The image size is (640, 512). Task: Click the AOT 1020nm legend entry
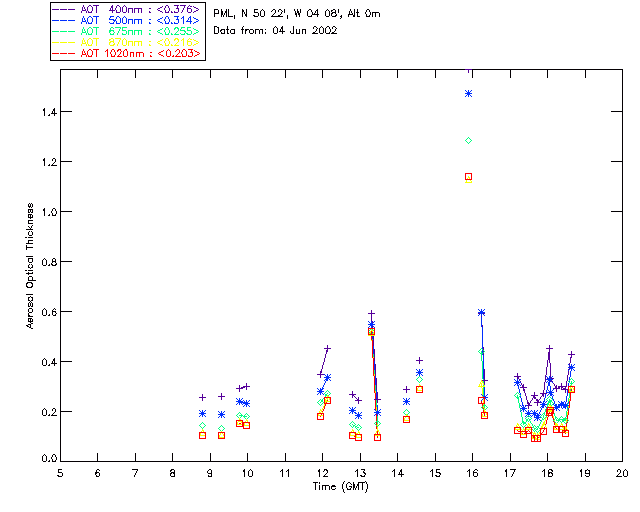click(x=127, y=53)
